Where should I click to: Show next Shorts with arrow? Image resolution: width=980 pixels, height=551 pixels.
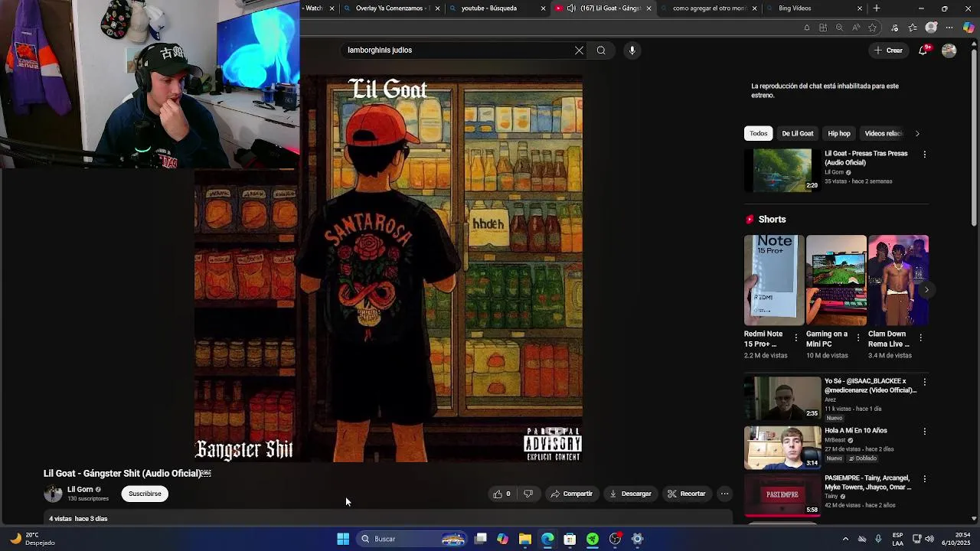tap(926, 290)
